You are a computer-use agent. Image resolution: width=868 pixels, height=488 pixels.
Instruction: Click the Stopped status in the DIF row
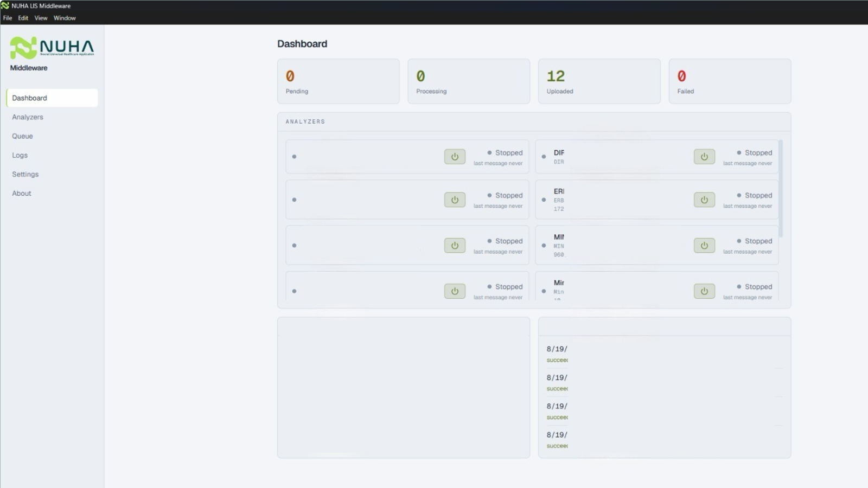(x=754, y=153)
